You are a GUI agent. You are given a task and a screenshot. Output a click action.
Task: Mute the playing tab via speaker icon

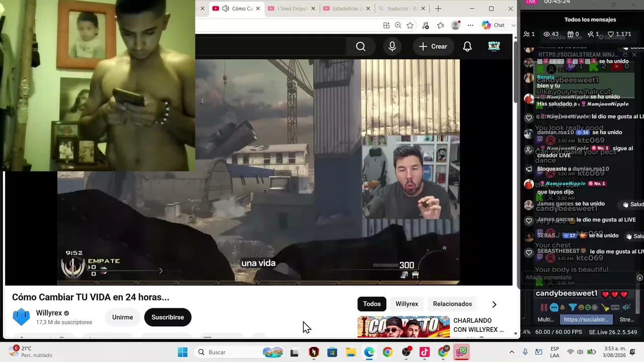(225, 9)
